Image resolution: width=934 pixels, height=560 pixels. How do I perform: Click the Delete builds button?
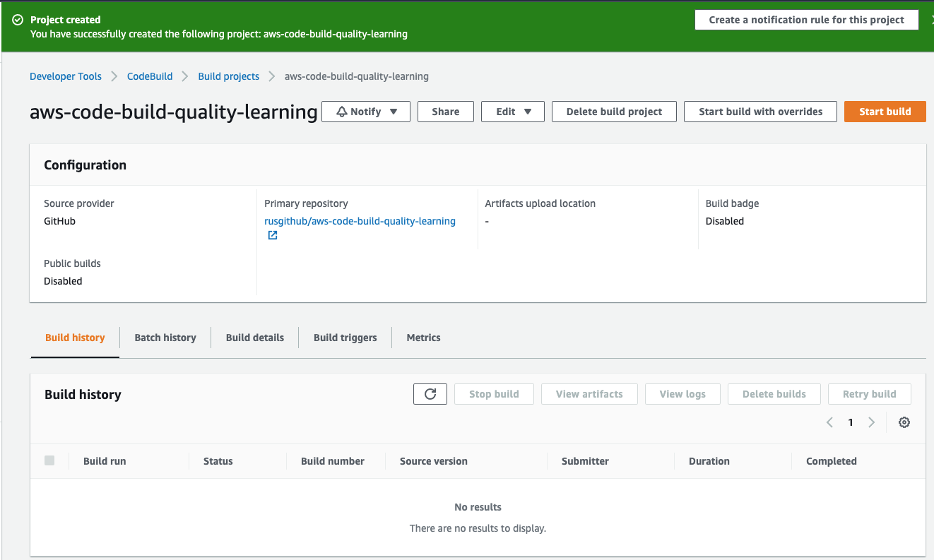click(x=774, y=394)
